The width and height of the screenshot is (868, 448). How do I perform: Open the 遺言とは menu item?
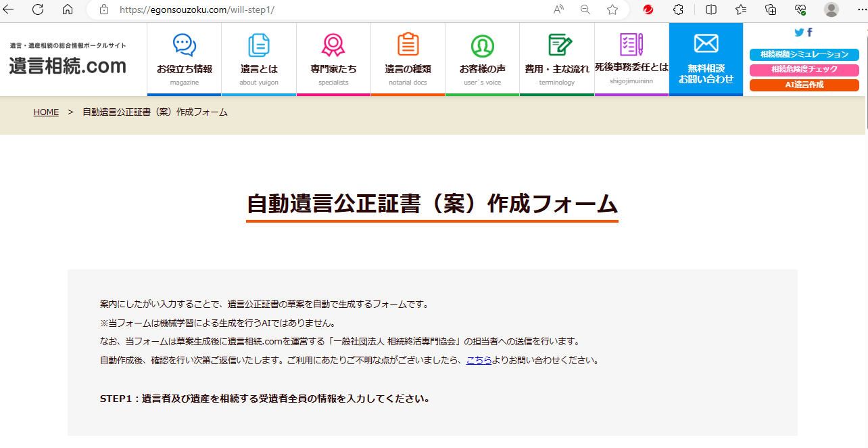(x=259, y=60)
